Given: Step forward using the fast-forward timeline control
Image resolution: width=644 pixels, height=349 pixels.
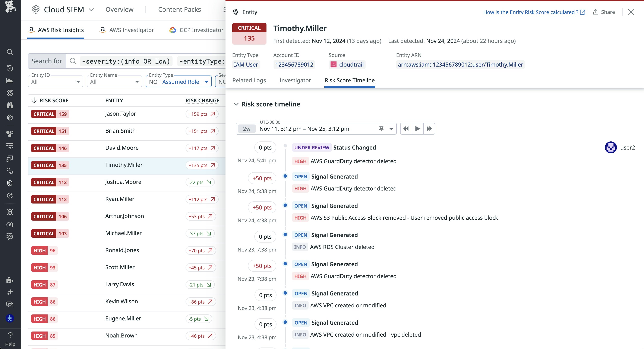Looking at the screenshot, I should 429,129.
